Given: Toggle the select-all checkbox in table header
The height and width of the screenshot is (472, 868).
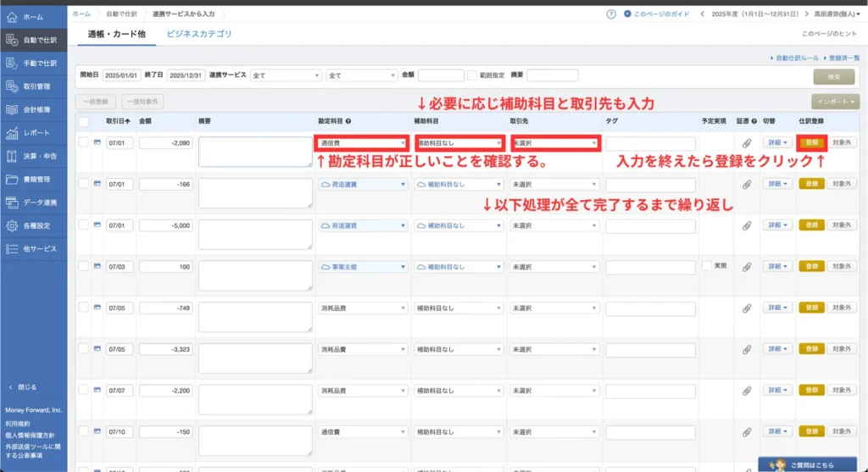Looking at the screenshot, I should click(x=83, y=122).
